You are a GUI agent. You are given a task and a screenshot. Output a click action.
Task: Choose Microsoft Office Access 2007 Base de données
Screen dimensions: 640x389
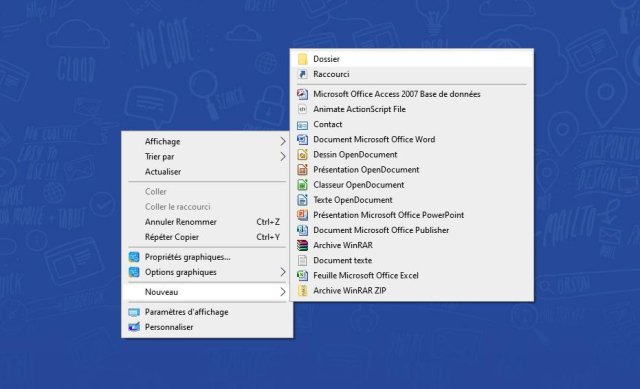pyautogui.click(x=412, y=94)
